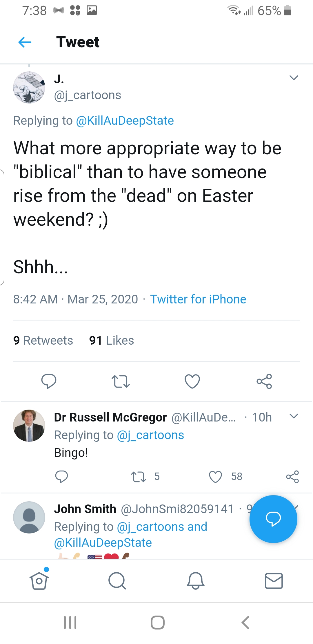The height and width of the screenshot is (644, 313).
Task: Open the Messages envelope tab
Action: pyautogui.click(x=274, y=581)
